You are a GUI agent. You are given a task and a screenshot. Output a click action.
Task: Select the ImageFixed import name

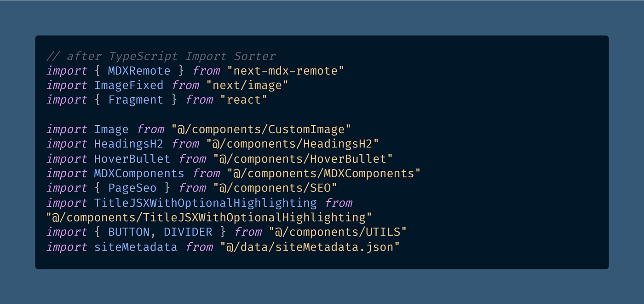coord(129,86)
